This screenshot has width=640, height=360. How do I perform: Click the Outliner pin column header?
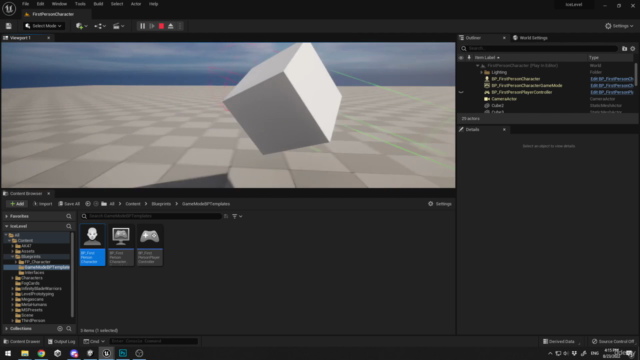469,58
